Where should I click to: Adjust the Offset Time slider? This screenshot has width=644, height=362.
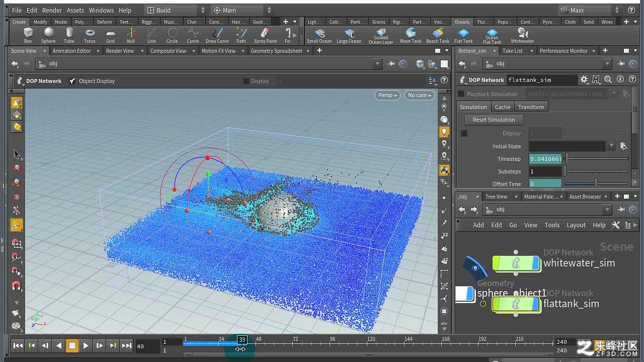click(596, 184)
